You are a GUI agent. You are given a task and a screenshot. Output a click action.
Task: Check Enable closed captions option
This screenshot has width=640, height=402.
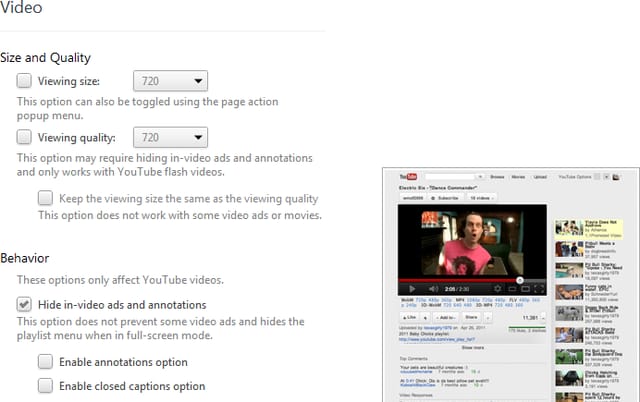(x=45, y=386)
